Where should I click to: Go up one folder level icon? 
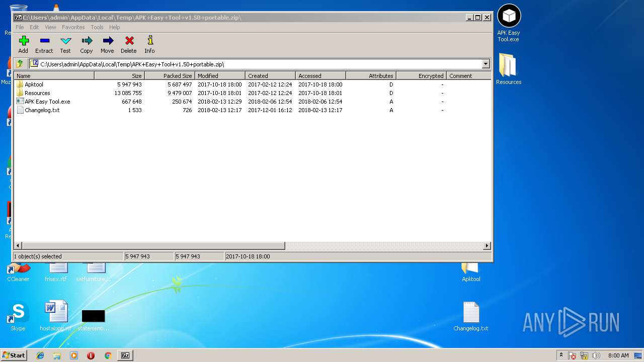click(x=20, y=64)
